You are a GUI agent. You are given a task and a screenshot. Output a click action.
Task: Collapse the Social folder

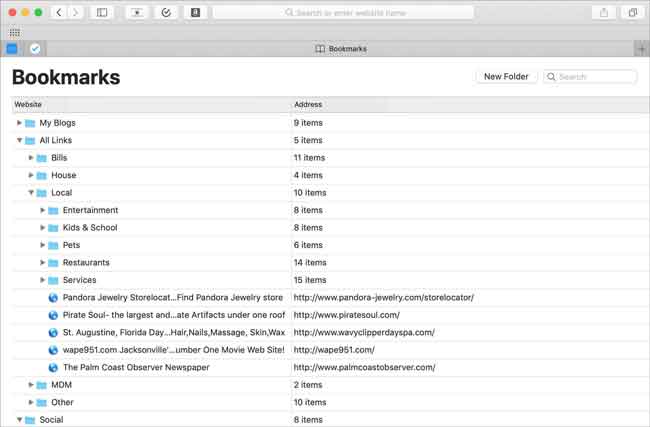(19, 420)
